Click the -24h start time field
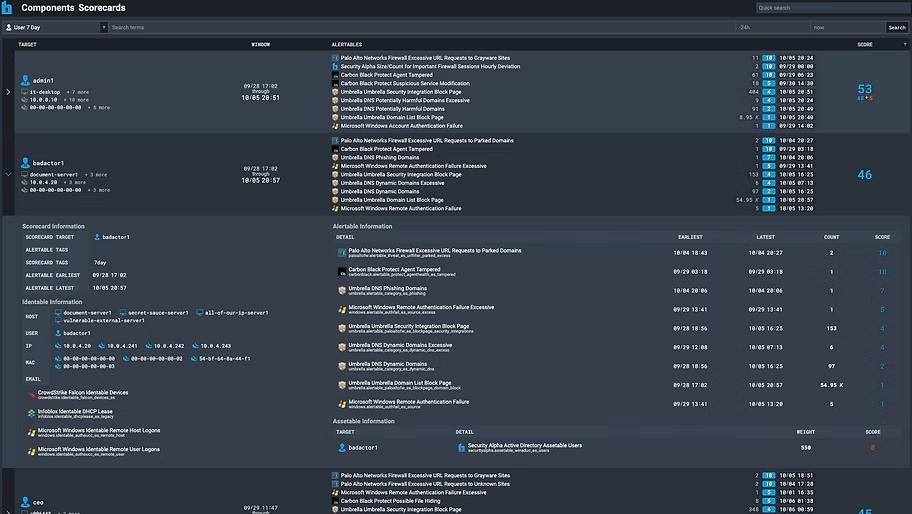 pos(770,27)
